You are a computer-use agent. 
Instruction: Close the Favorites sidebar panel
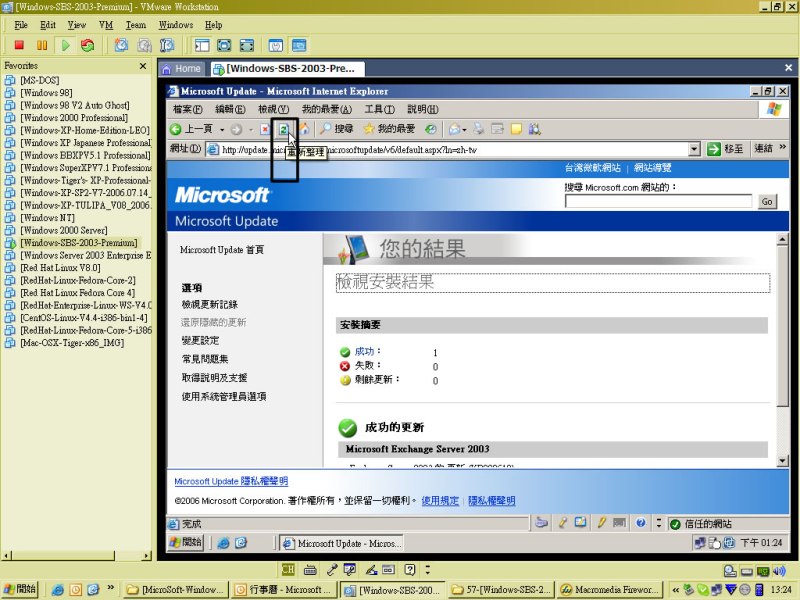pos(143,66)
